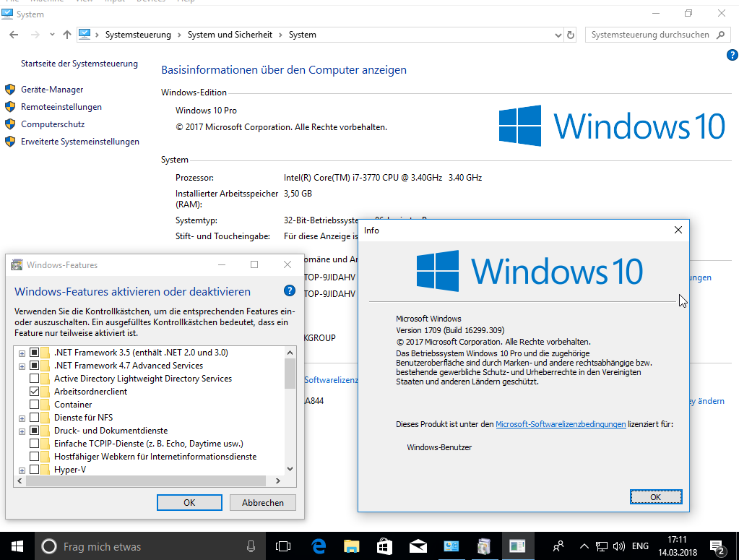Click Systemsteuerung breadcrumb
The width and height of the screenshot is (739, 560).
[x=138, y=35]
